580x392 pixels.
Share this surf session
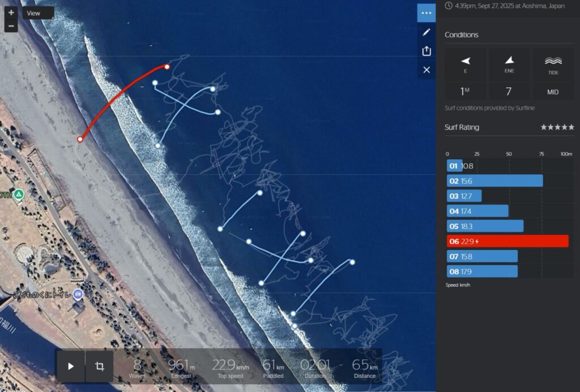[x=427, y=51]
